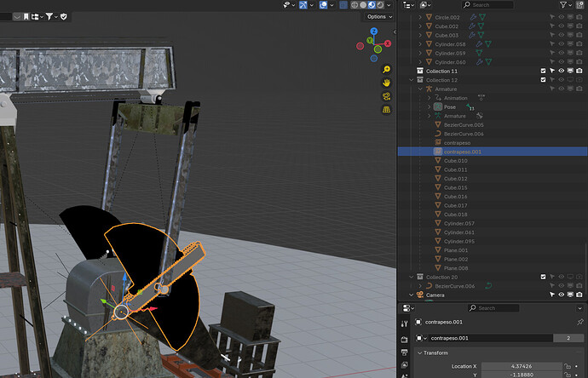Toggle show gizmo button
The height and width of the screenshot is (378, 588).
click(x=303, y=5)
